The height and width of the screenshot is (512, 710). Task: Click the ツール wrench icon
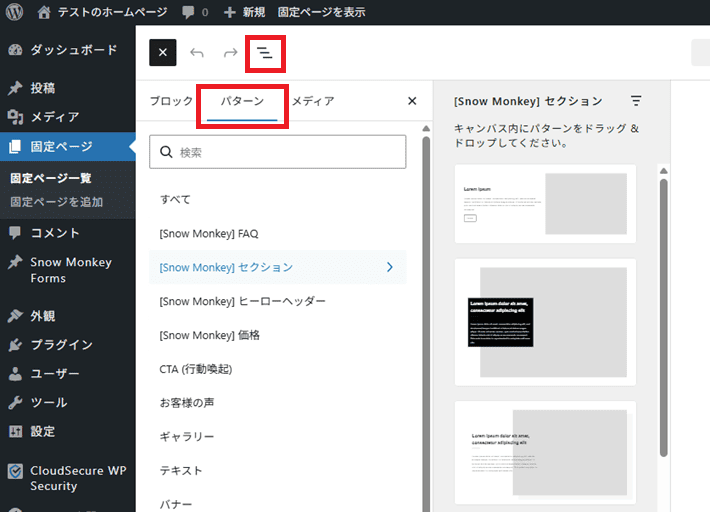click(15, 402)
